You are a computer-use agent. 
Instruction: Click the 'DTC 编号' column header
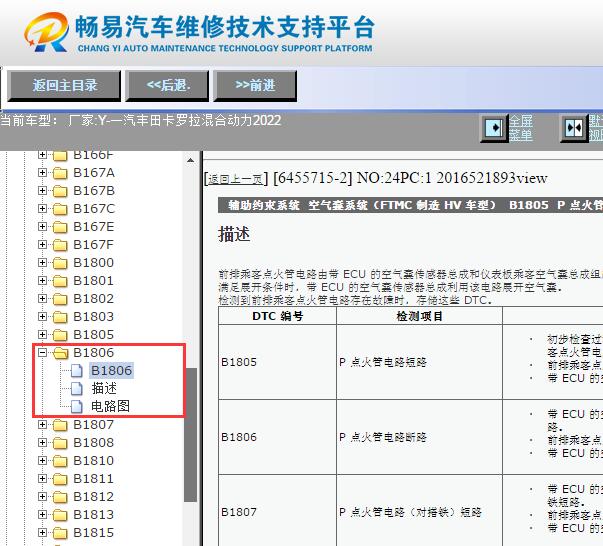click(277, 316)
